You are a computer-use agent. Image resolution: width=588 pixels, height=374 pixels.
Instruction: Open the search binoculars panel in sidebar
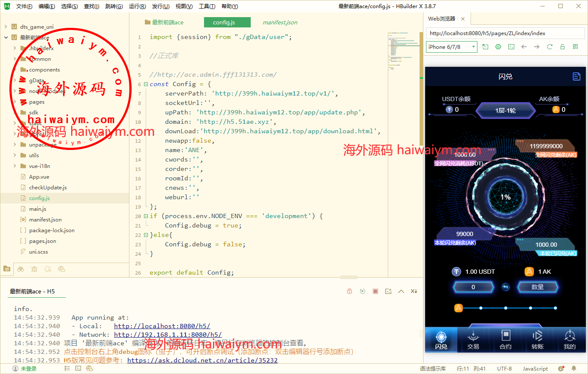click(21, 269)
